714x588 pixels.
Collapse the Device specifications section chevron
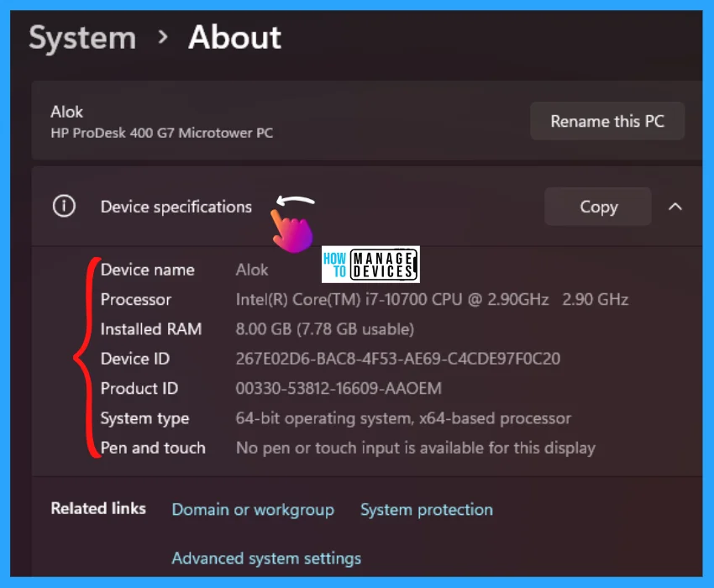tap(675, 207)
